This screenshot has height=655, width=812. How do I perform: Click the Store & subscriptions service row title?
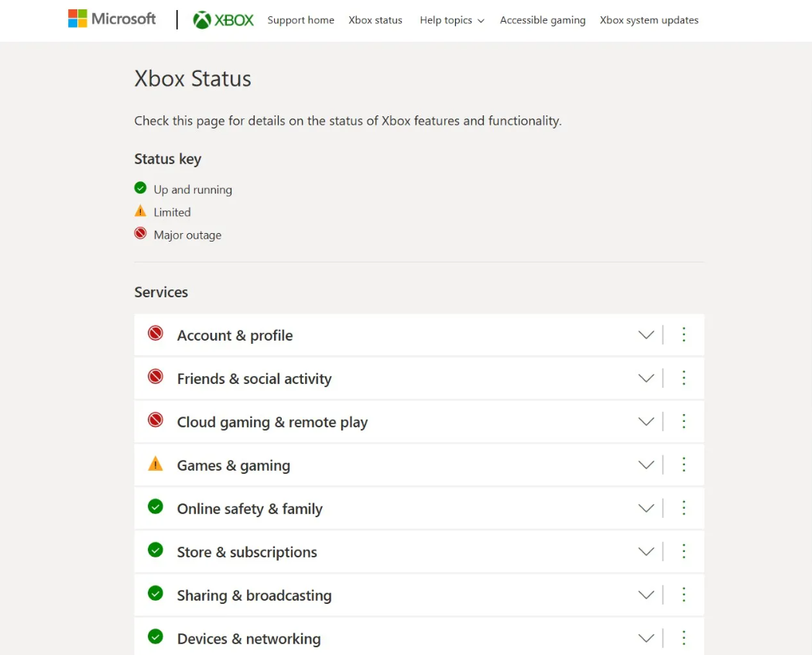click(x=247, y=552)
